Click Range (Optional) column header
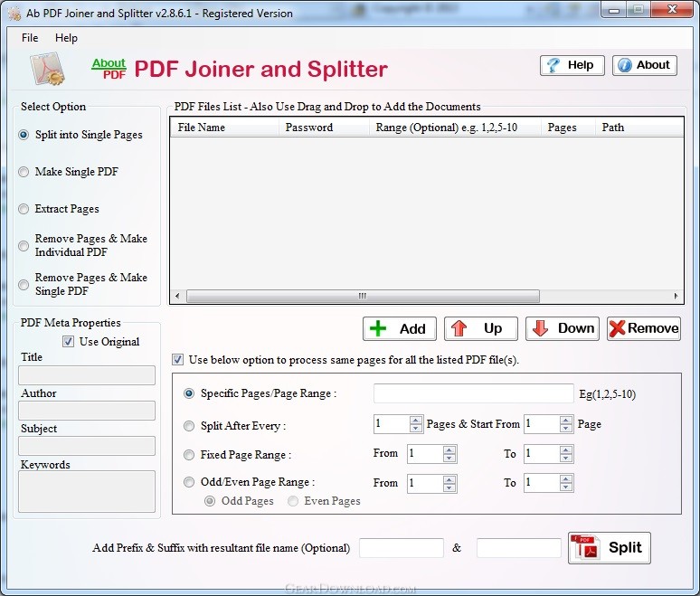This screenshot has height=596, width=700. click(455, 128)
